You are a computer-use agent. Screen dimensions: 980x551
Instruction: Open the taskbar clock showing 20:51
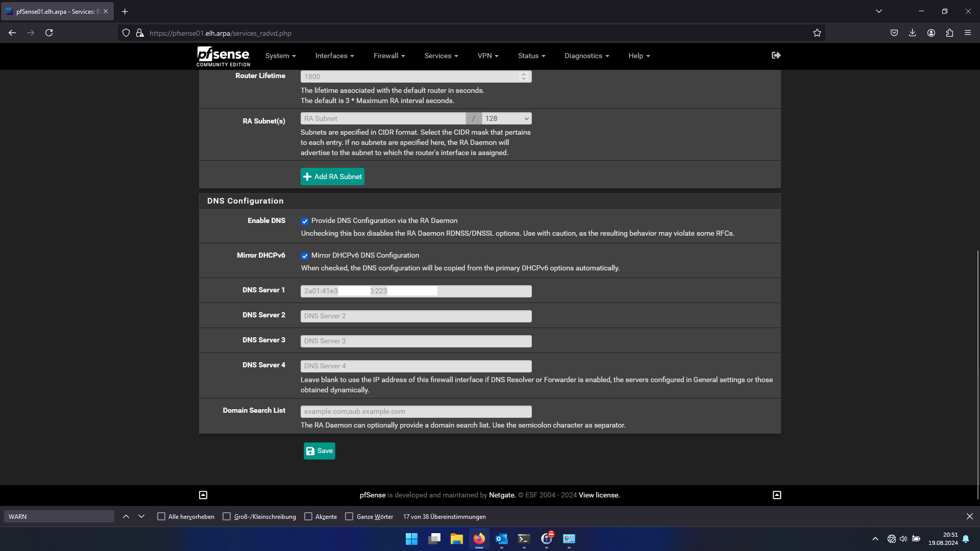pyautogui.click(x=943, y=539)
